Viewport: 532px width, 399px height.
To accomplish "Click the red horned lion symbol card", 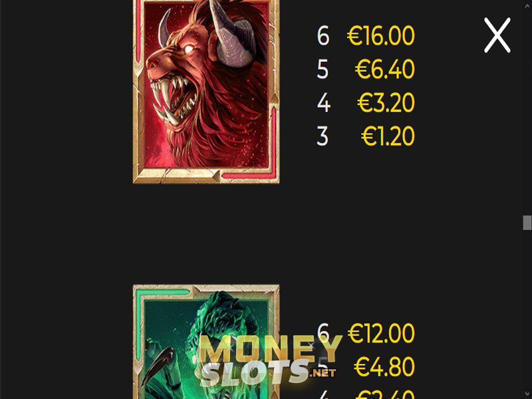I will 206,92.
